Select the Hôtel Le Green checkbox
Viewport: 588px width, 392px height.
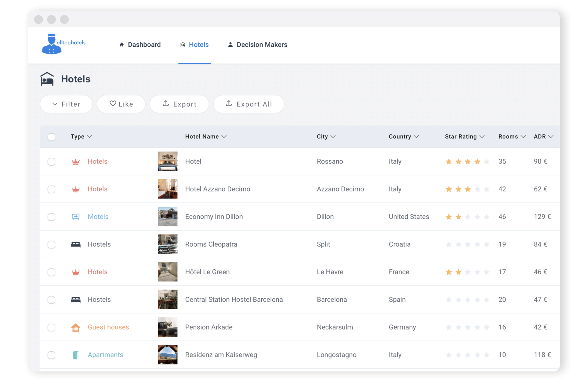coord(51,272)
